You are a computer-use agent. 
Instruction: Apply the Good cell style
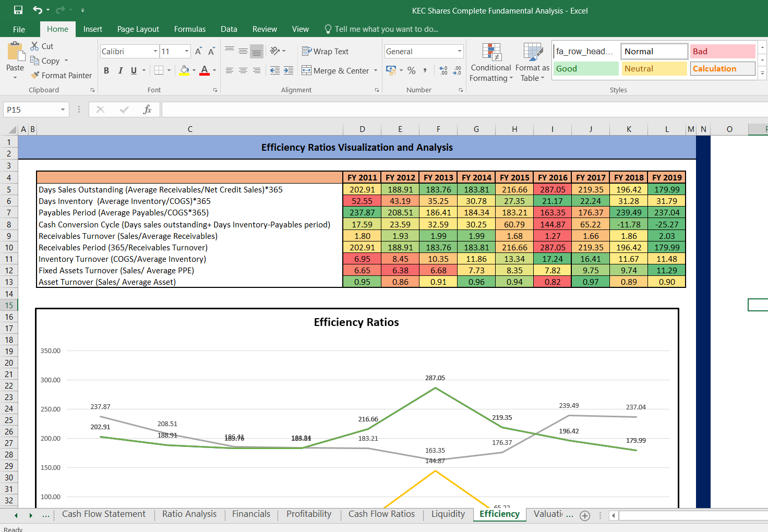pos(585,68)
